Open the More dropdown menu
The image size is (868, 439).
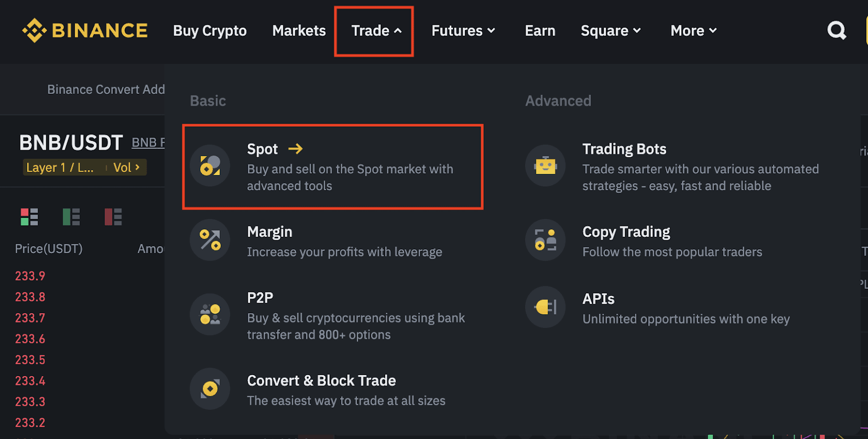(693, 31)
